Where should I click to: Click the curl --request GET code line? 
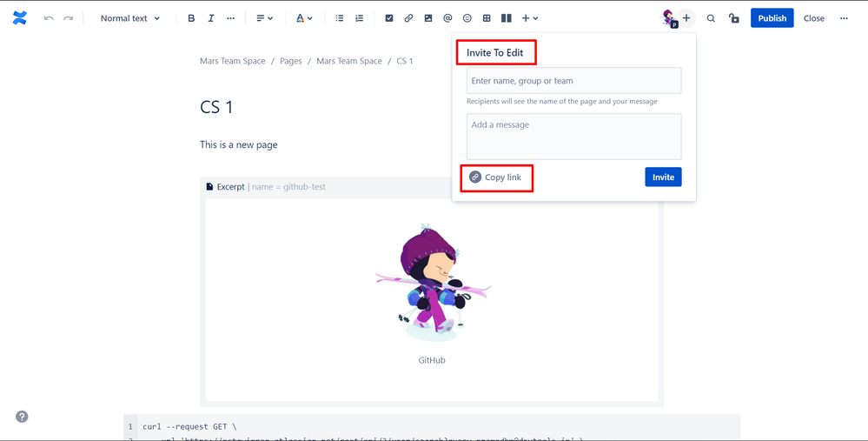[x=189, y=427]
